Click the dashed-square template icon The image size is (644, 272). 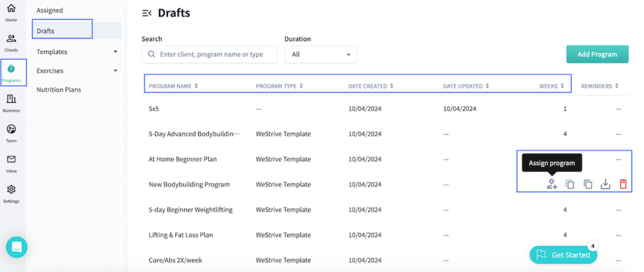pyautogui.click(x=570, y=184)
